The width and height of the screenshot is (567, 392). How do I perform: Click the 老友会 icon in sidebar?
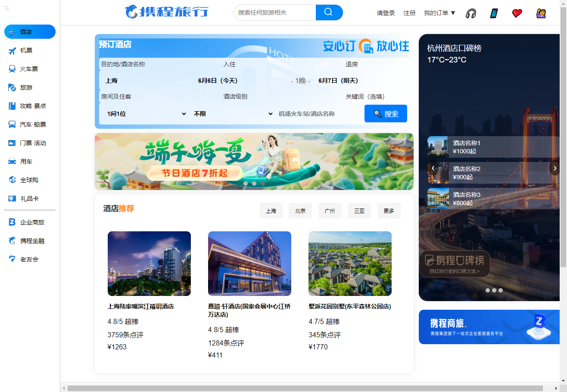click(x=12, y=259)
